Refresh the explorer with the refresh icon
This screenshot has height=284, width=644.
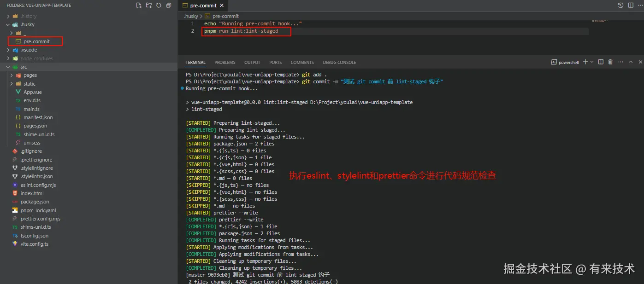(159, 6)
